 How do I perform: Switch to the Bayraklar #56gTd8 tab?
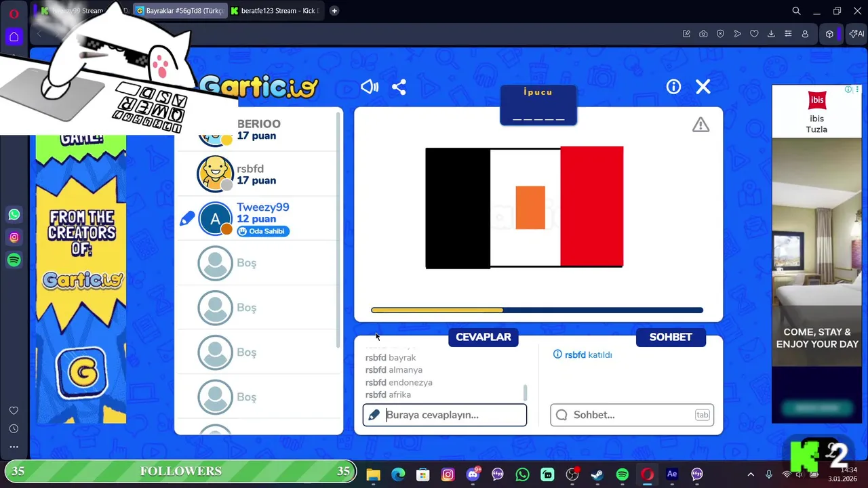(179, 11)
